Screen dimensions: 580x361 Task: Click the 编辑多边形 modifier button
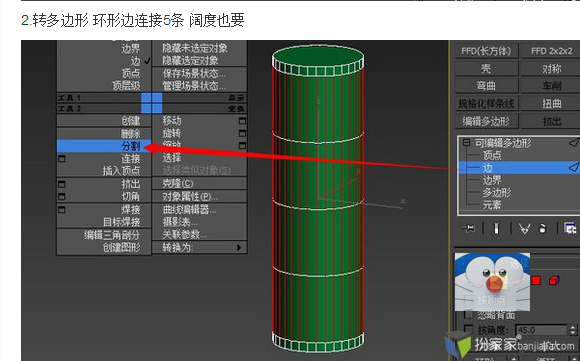[486, 121]
